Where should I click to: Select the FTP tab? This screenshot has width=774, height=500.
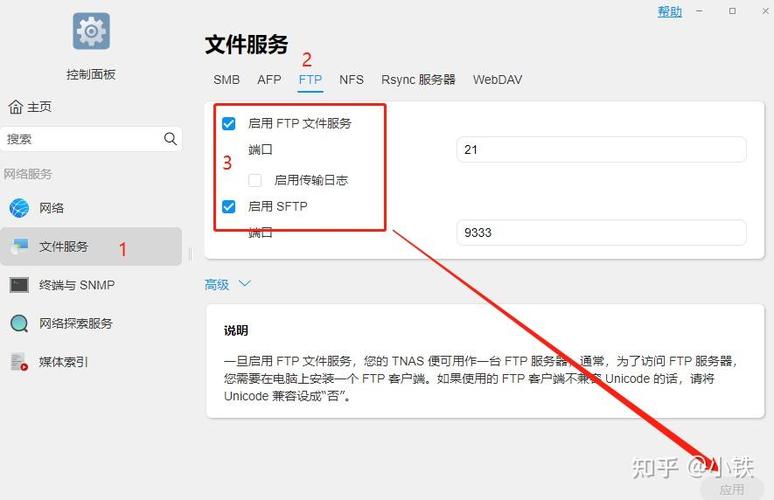310,79
